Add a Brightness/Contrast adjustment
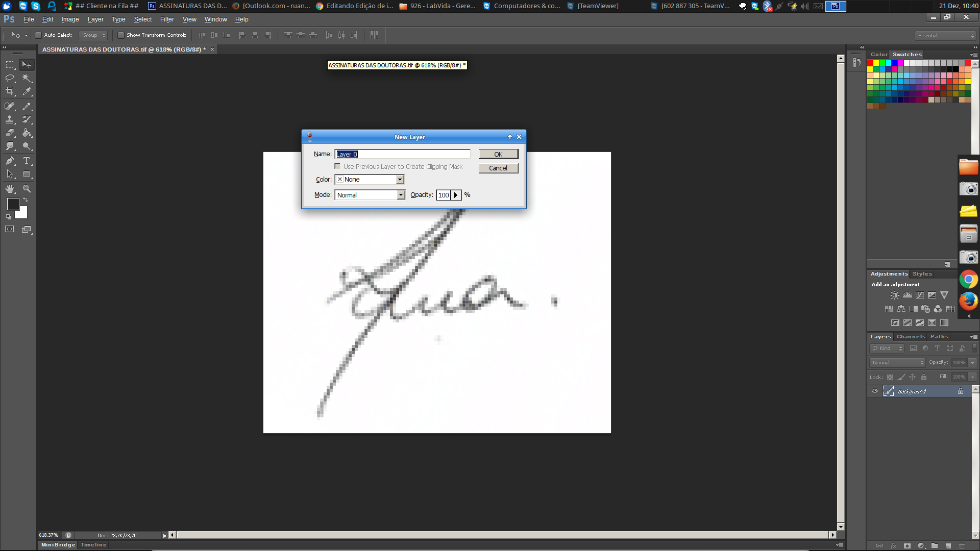The image size is (980, 551). pyautogui.click(x=895, y=295)
